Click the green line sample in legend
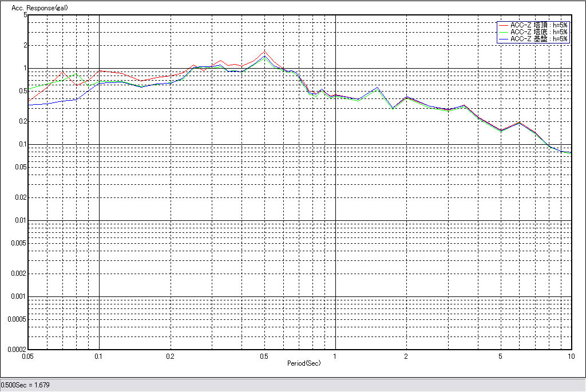Viewport: 586px width, 392px height. 504,32
